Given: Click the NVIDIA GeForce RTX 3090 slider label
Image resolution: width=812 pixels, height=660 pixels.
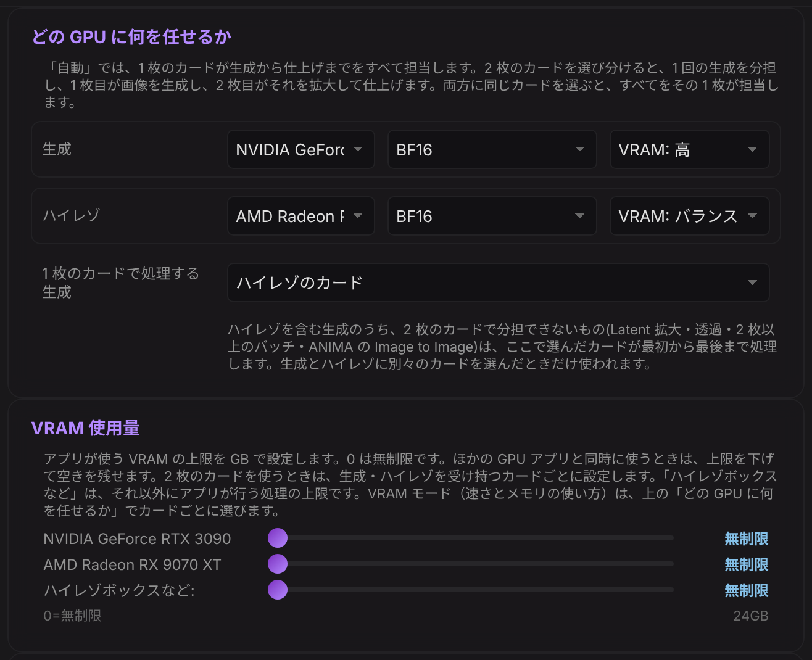Looking at the screenshot, I should tap(137, 538).
